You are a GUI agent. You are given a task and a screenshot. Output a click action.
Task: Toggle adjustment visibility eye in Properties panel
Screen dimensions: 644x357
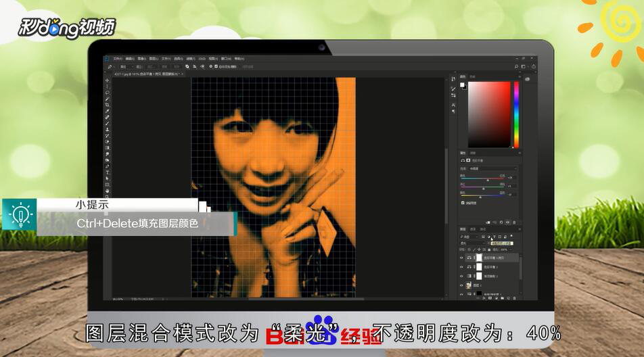[x=507, y=222]
